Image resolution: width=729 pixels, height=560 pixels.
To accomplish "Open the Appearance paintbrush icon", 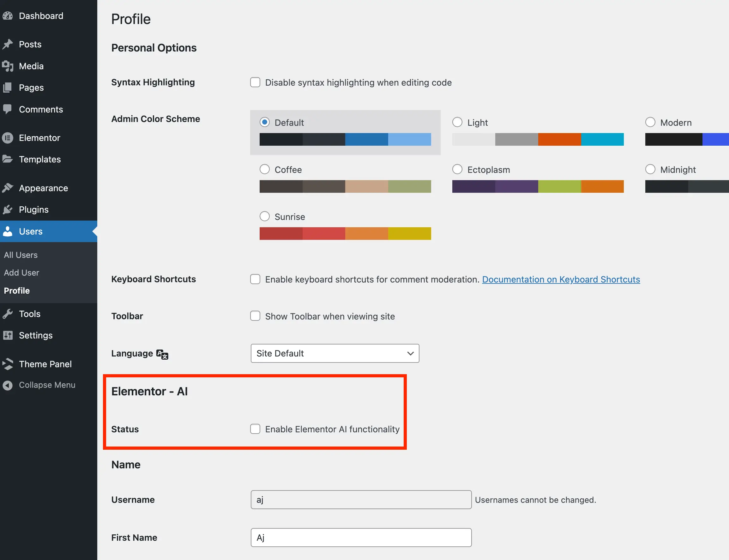I will click(x=8, y=188).
